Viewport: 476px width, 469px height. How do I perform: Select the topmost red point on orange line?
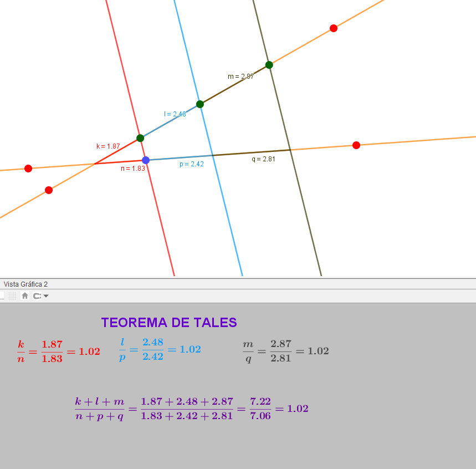click(334, 28)
